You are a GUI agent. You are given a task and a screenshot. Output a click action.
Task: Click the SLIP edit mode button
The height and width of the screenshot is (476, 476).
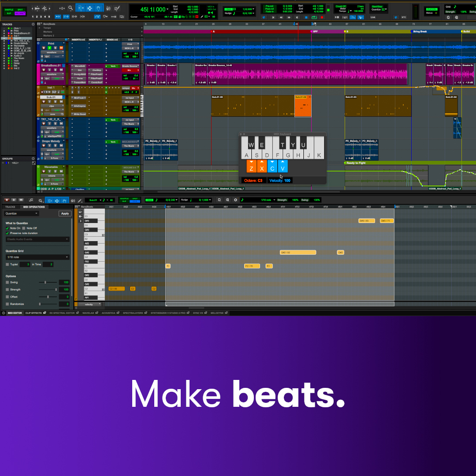(9, 13)
